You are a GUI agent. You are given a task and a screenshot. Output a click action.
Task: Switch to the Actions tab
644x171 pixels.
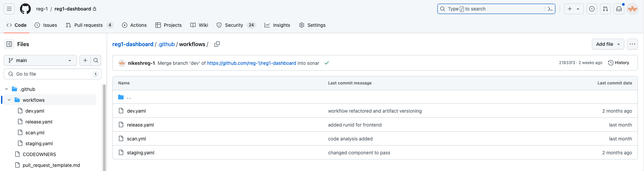click(x=134, y=25)
